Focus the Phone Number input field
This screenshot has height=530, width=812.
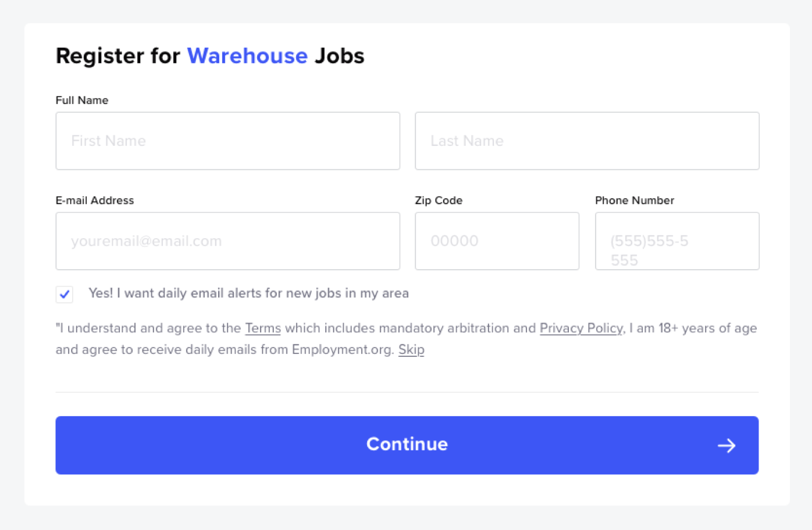click(676, 241)
